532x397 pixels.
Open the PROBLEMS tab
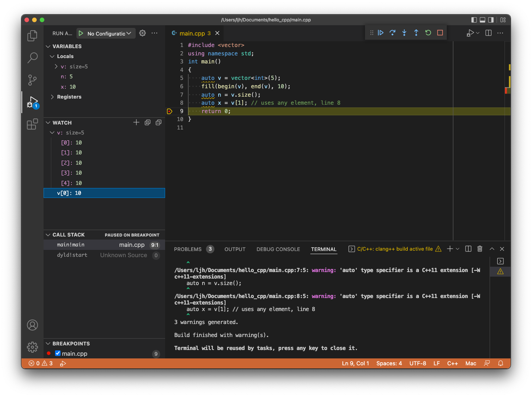(188, 249)
